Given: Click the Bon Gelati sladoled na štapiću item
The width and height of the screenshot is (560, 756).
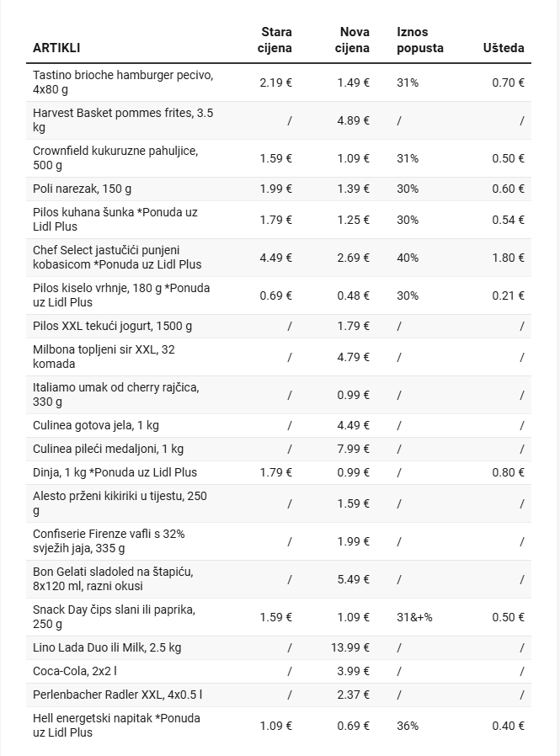Looking at the screenshot, I should coord(113,578).
